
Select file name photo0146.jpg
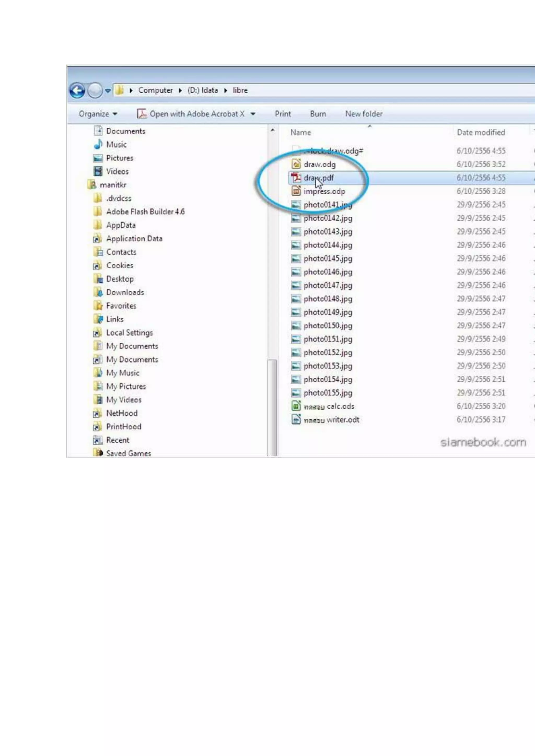coord(328,272)
